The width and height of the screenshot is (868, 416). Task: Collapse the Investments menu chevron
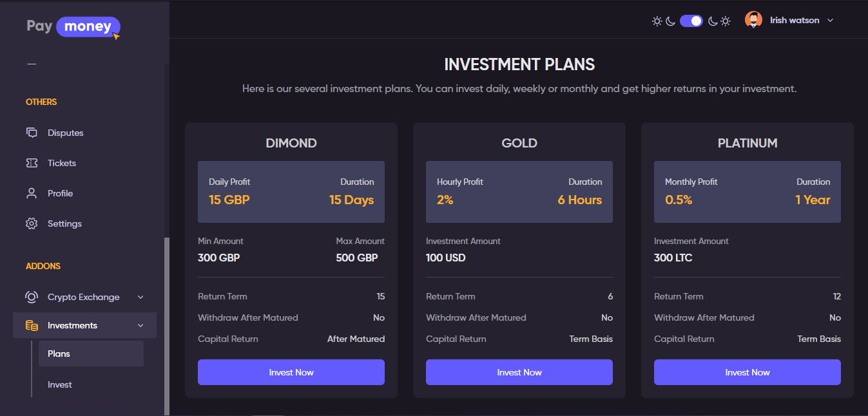(x=140, y=325)
